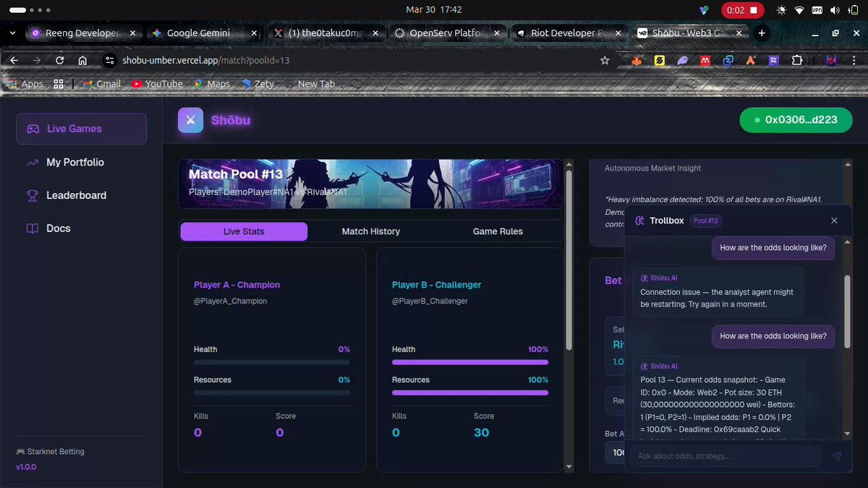The width and height of the screenshot is (868, 488).
Task: Open the yellow S extension icon
Action: (660, 61)
